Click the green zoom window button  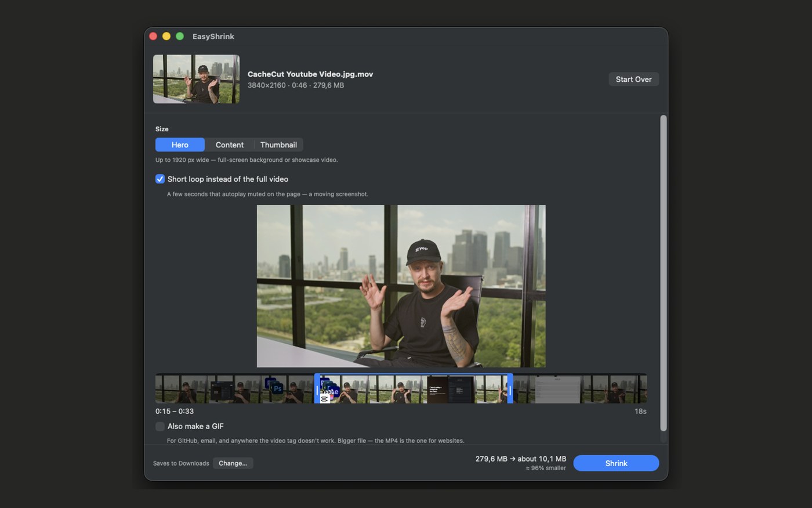(x=180, y=36)
